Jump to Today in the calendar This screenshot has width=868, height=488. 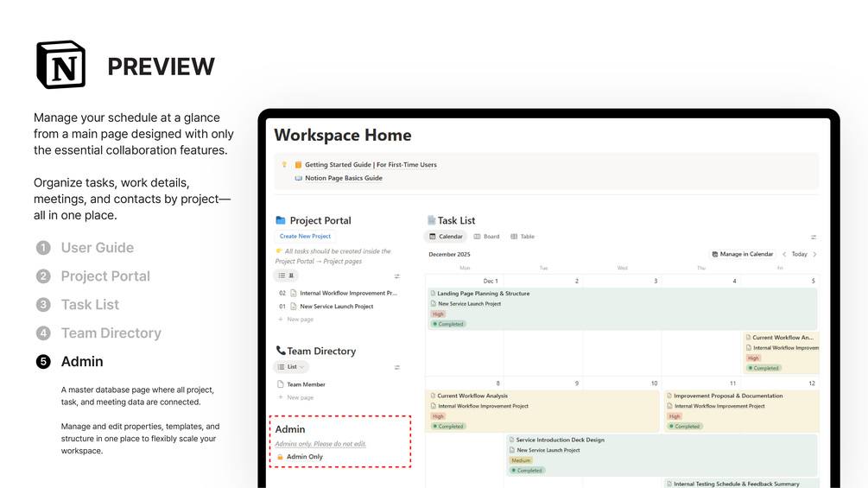pos(800,255)
